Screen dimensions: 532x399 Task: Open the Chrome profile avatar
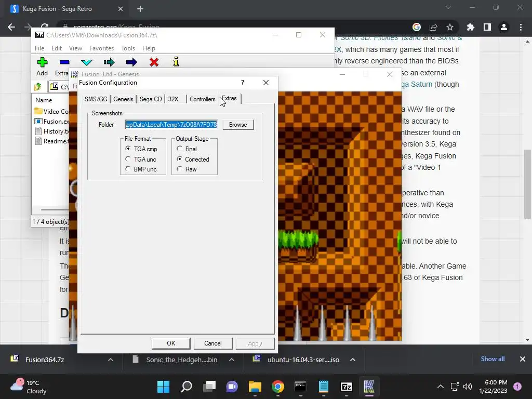click(504, 27)
